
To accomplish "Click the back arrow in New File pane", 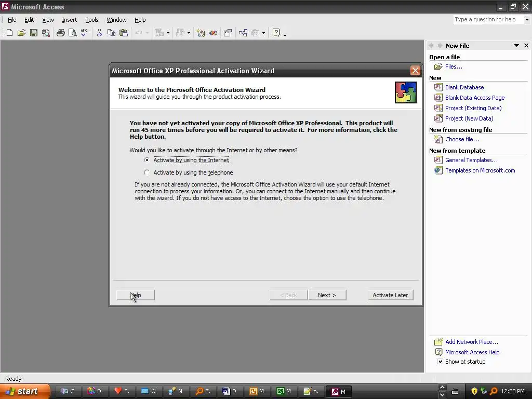I will [x=431, y=46].
